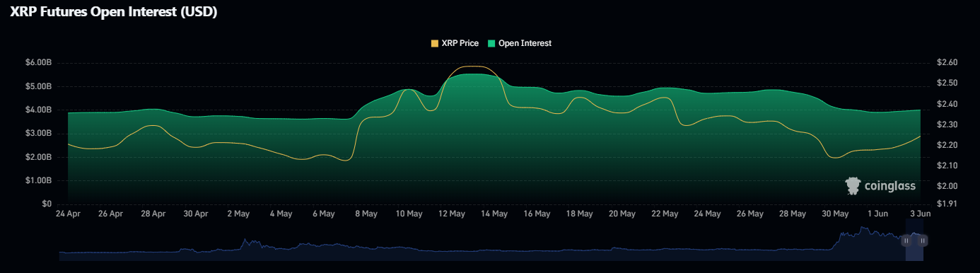Click the $2.20 price axis value
980x273 pixels.
[947, 145]
